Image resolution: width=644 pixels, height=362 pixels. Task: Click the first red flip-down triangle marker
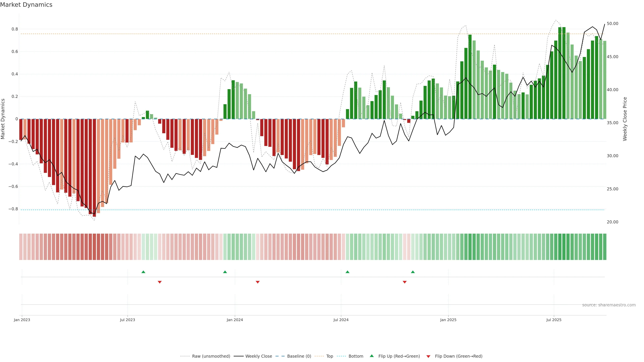160,282
